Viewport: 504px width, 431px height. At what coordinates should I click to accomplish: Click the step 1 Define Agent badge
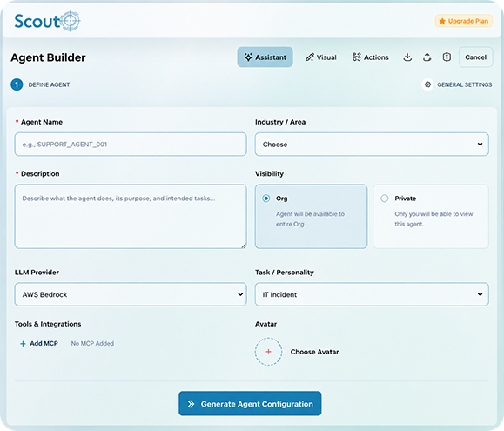[17, 84]
